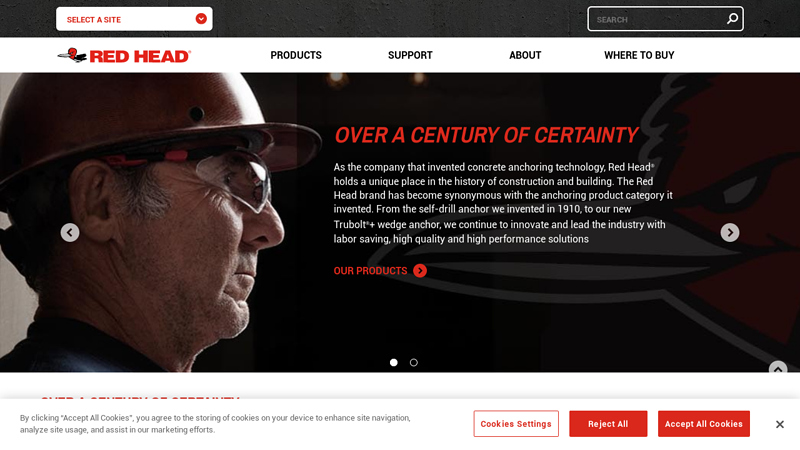Reject all cookies

[608, 423]
